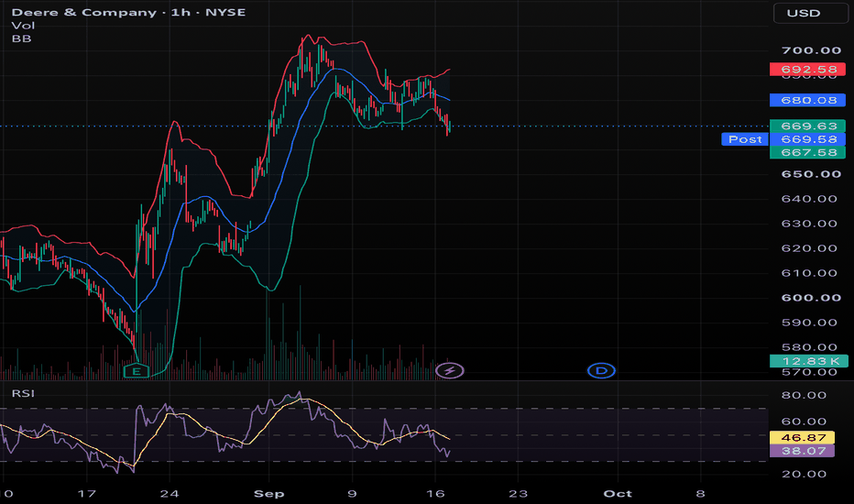This screenshot has width=854, height=504.
Task: Click the green 667.58 lower band tag
Action: coord(807,152)
